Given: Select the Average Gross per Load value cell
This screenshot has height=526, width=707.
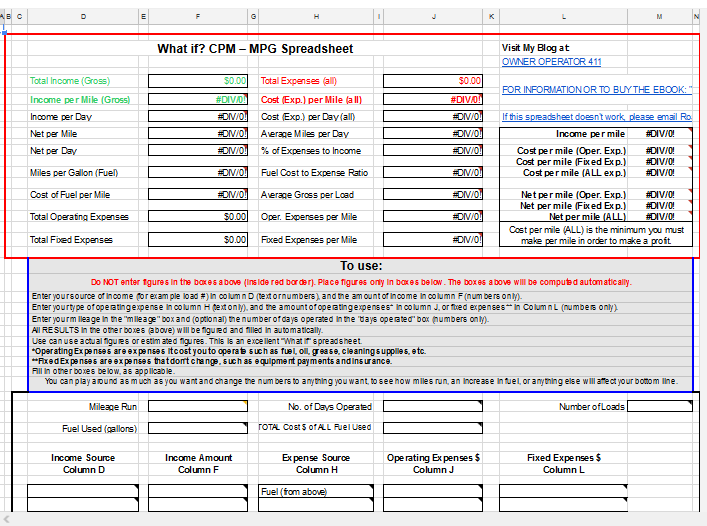Looking at the screenshot, I should tap(433, 194).
